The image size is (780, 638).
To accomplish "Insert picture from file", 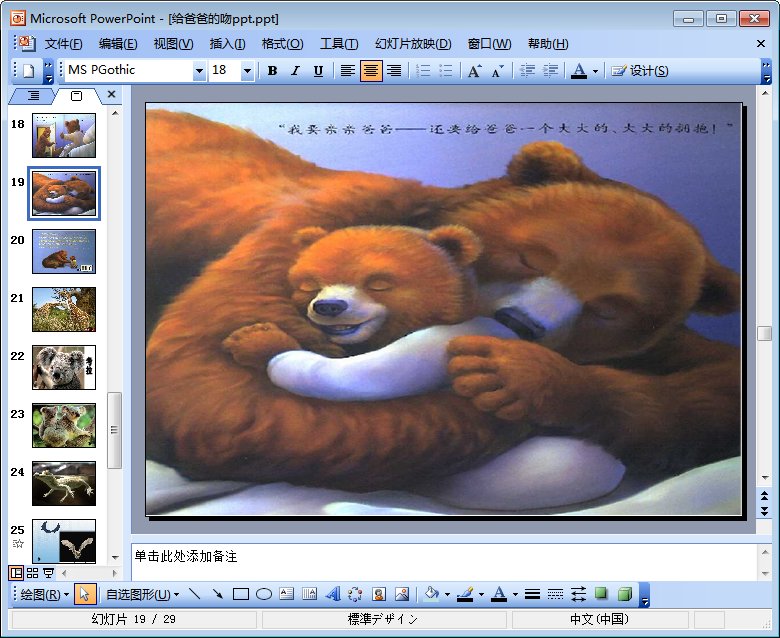I will [x=402, y=594].
